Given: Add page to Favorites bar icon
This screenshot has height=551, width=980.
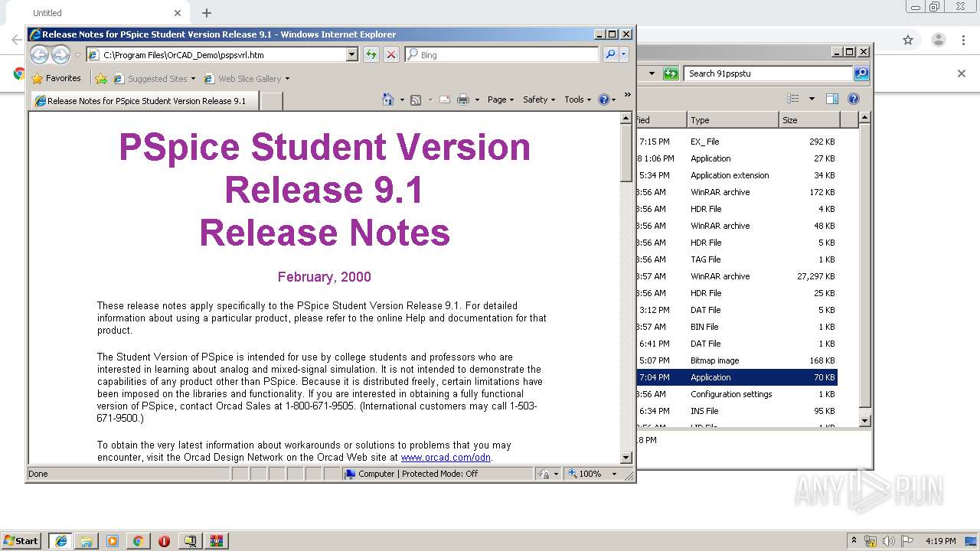Looking at the screenshot, I should coord(101,78).
